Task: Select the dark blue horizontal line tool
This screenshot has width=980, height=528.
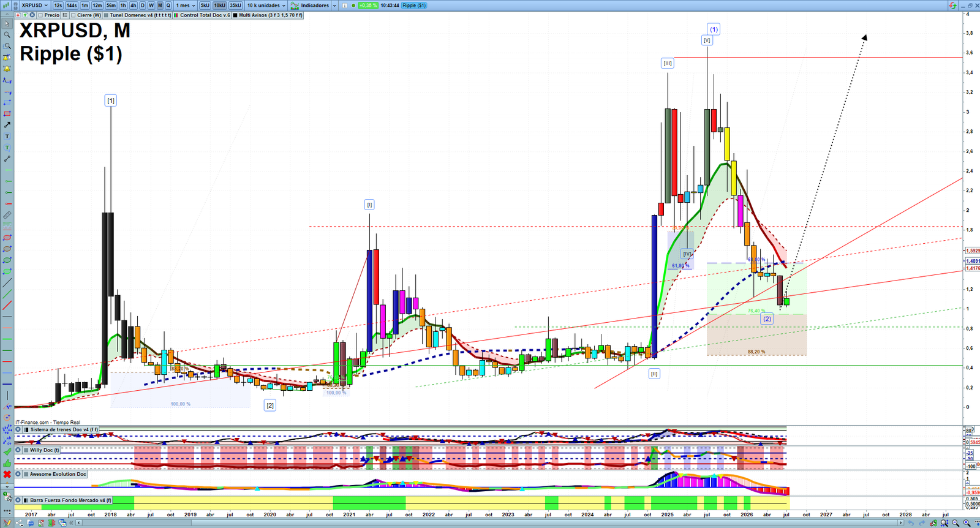Action: [7, 384]
